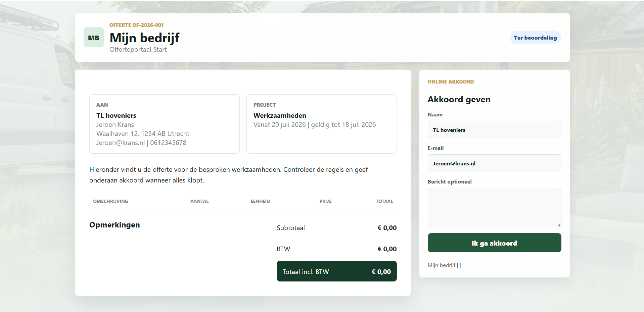Image resolution: width=644 pixels, height=312 pixels.
Task: Click the 'Mijn bedrijf' heading
Action: (x=145, y=38)
